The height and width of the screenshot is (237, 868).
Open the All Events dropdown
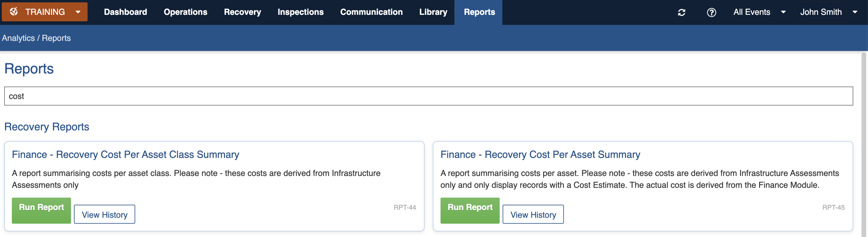click(759, 12)
